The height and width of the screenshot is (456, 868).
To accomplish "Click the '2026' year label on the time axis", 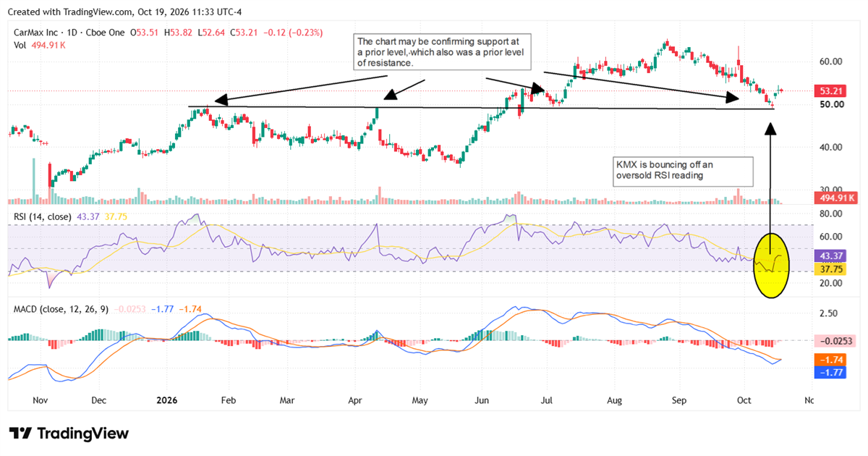I will click(166, 400).
